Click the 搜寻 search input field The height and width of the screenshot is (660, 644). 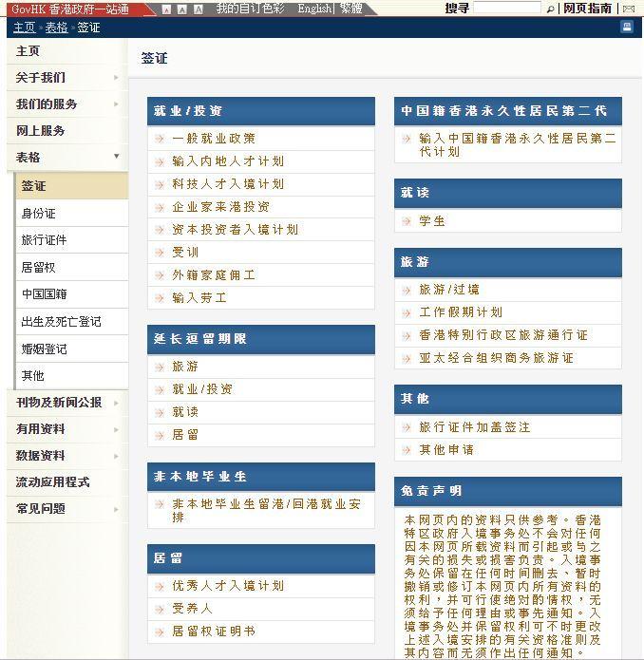pos(507,8)
